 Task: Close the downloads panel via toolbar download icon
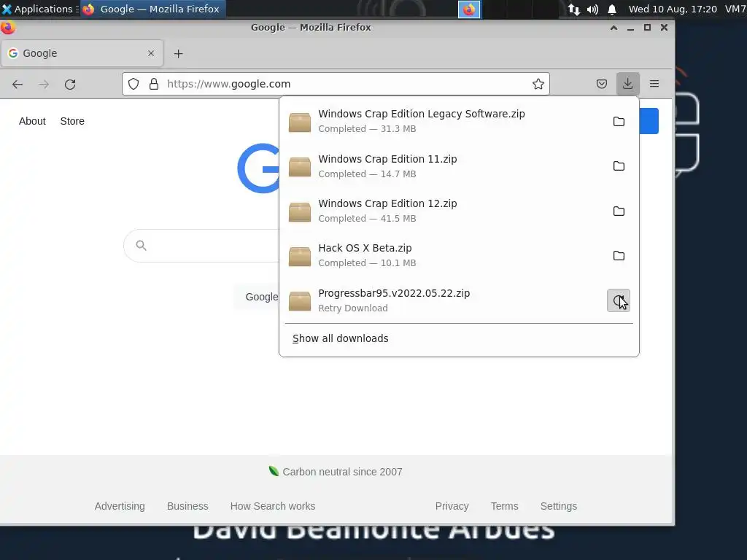628,84
